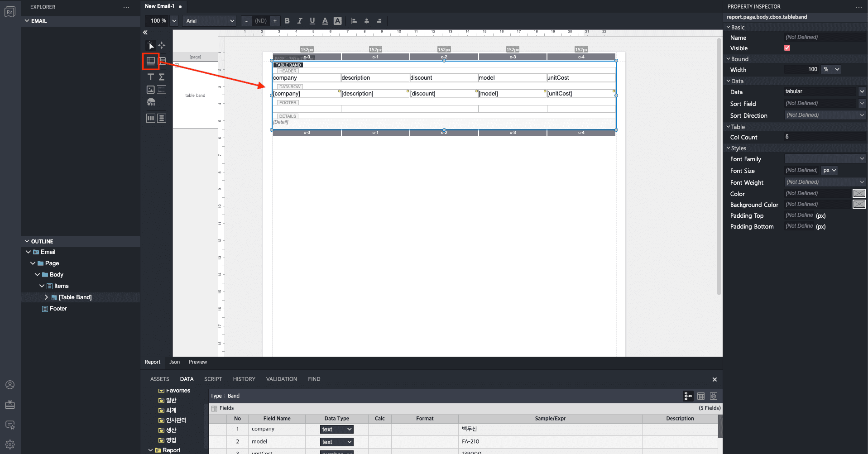Change model field data type dropdown

337,442
